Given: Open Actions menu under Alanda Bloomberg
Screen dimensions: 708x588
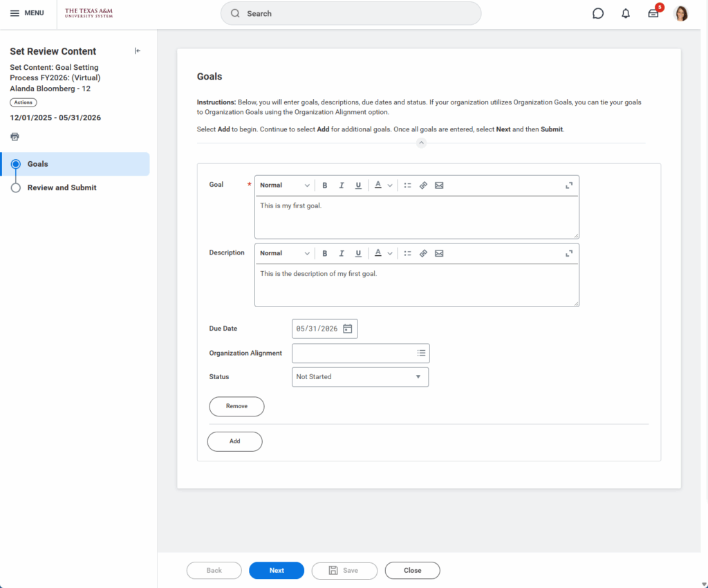Looking at the screenshot, I should [24, 102].
